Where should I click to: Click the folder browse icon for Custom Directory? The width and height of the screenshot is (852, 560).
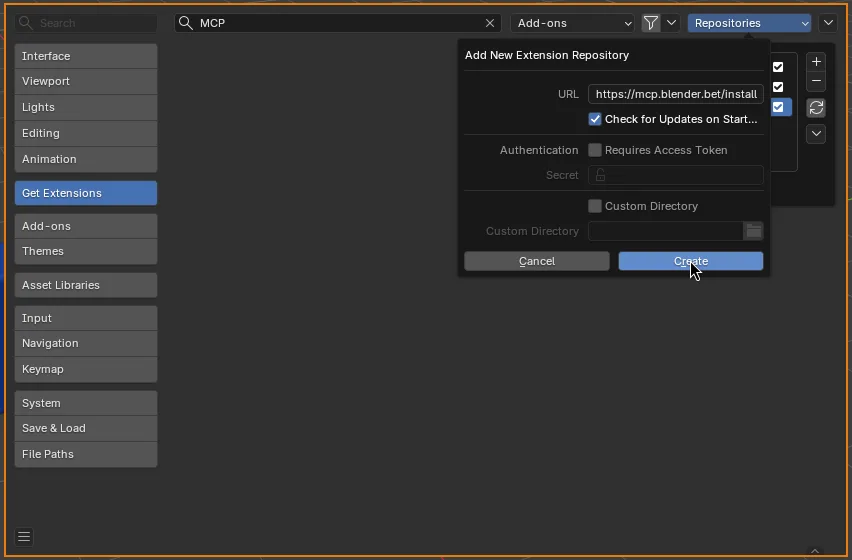tap(753, 231)
